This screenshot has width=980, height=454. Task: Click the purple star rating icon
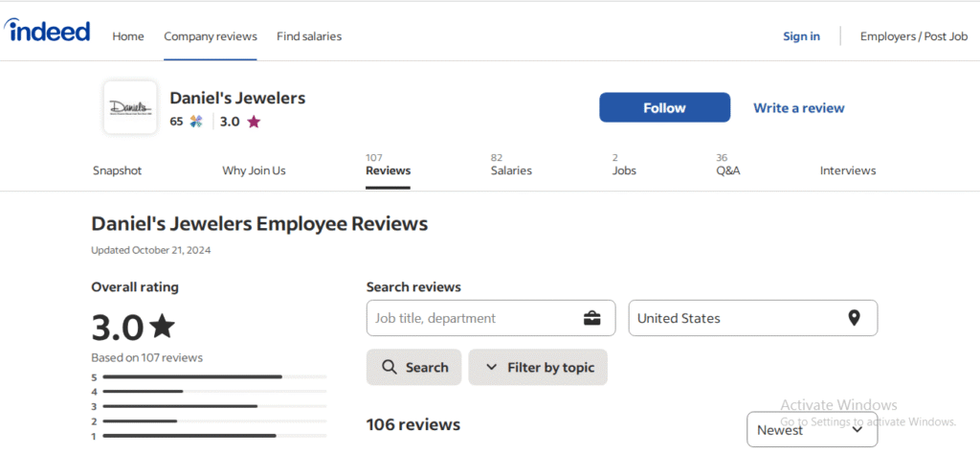(x=253, y=122)
